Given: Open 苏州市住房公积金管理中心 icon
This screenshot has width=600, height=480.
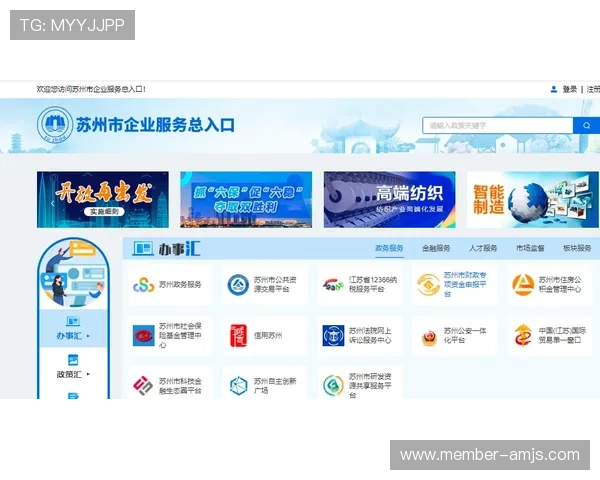Looking at the screenshot, I should 523,284.
